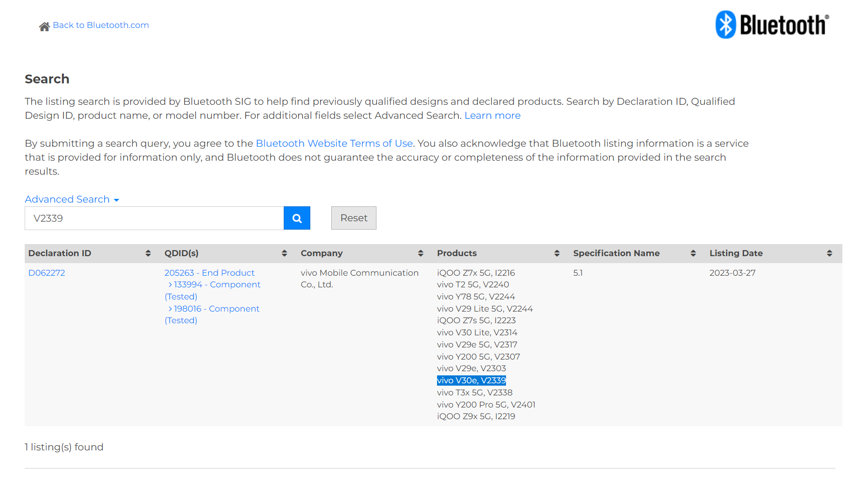Select the vivo V29e 5G, V2317 product

pos(477,345)
